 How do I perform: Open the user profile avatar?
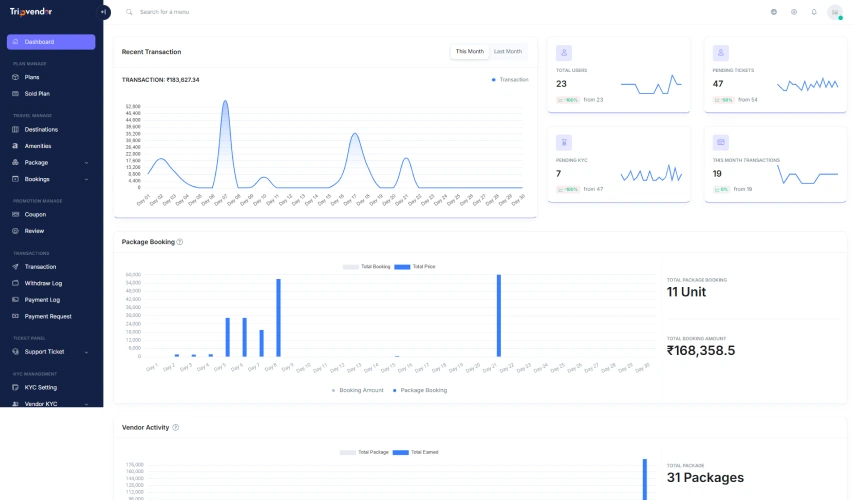[x=835, y=12]
